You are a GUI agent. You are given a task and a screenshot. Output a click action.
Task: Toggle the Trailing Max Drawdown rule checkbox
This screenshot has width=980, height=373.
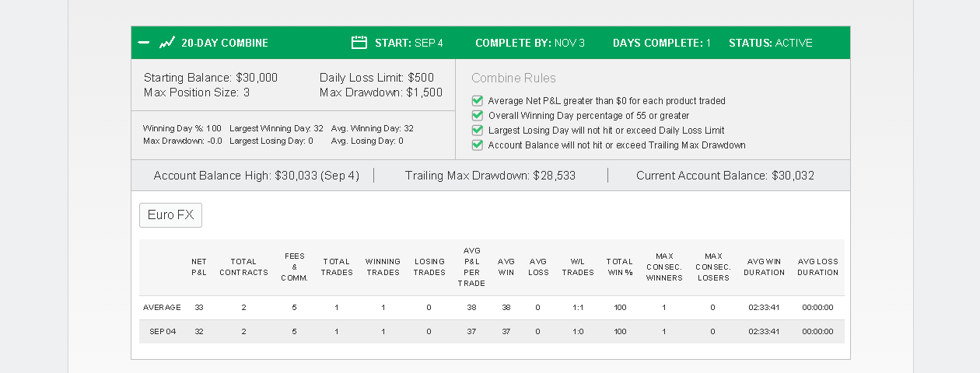click(x=478, y=145)
